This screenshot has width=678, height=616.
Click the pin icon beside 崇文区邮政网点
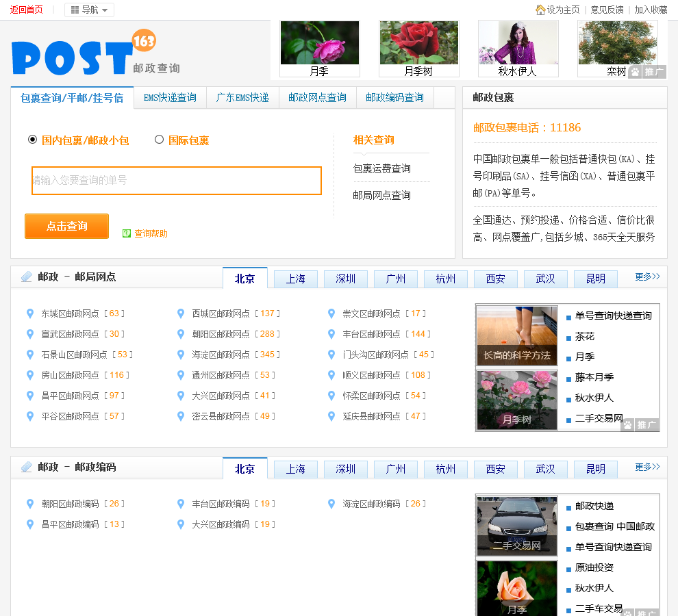(331, 314)
